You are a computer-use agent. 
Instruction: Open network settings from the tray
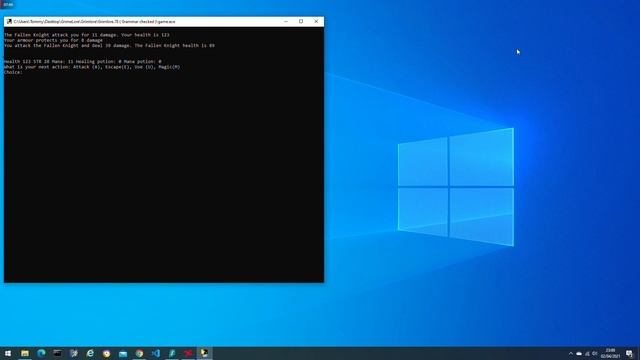point(587,353)
